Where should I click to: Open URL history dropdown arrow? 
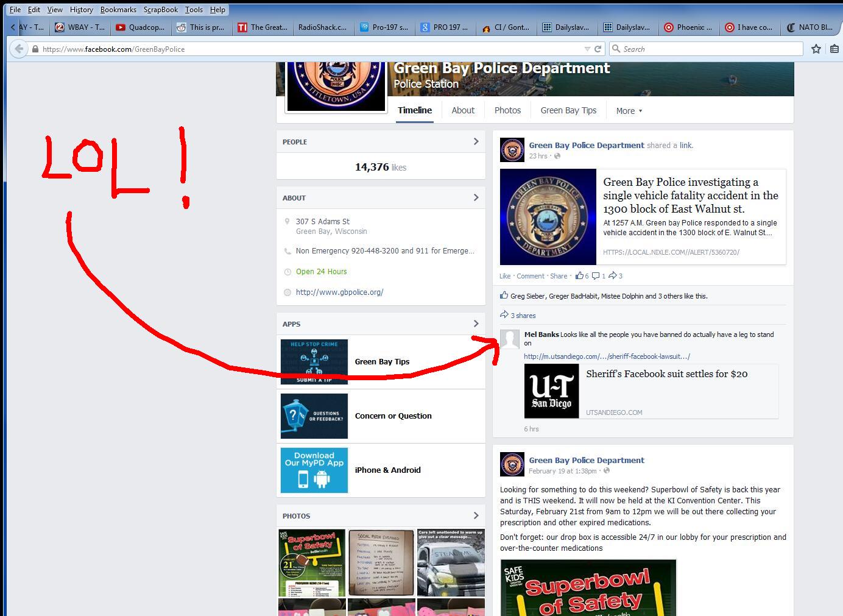tap(587, 49)
